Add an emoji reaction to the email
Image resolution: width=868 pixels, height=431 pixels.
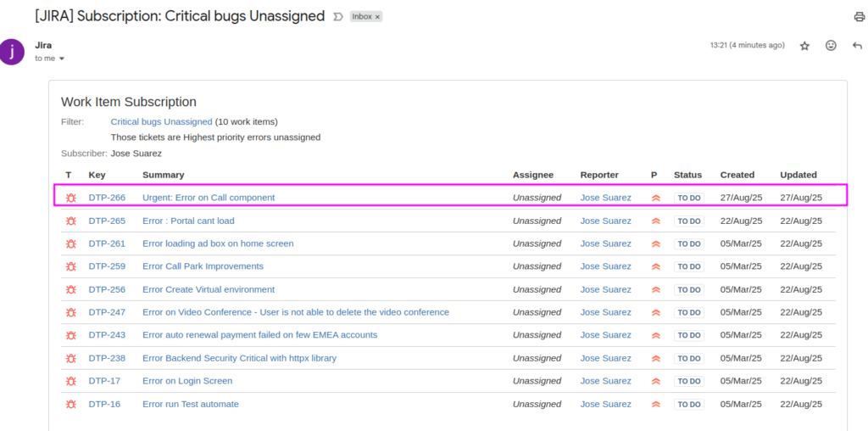[831, 46]
